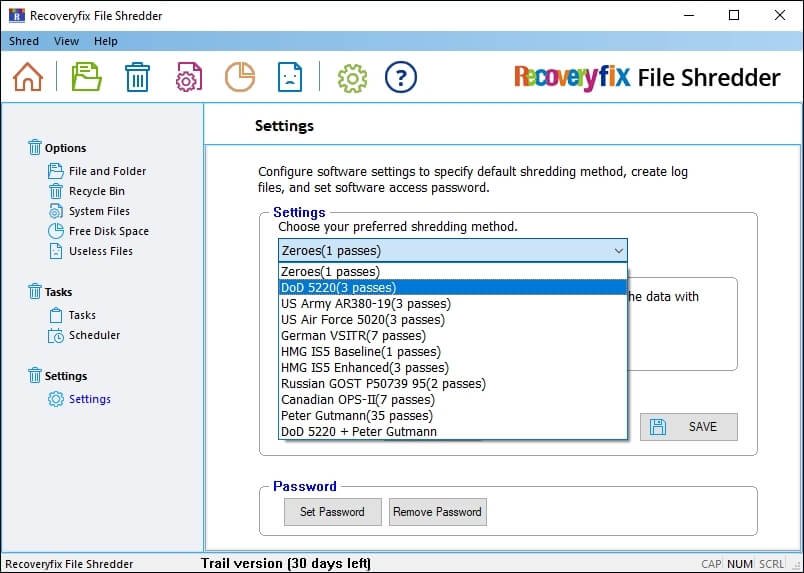This screenshot has height=573, width=804.
Task: Open the Shred menu
Action: [x=24, y=41]
